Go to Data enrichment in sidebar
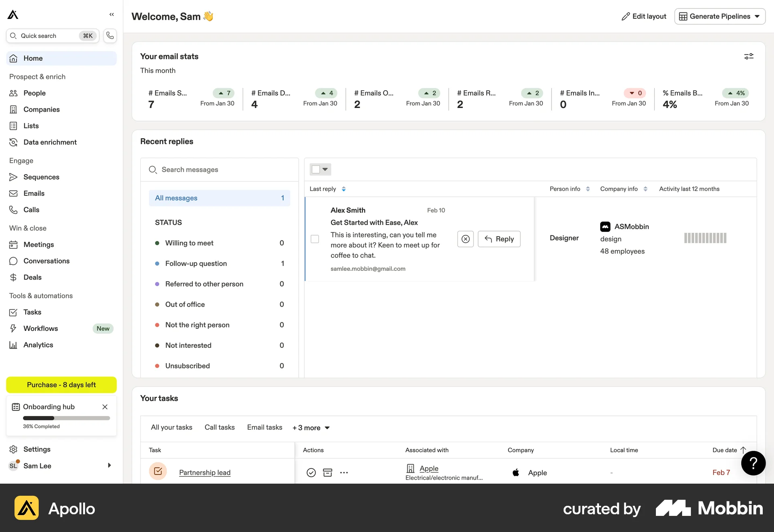 (x=50, y=142)
